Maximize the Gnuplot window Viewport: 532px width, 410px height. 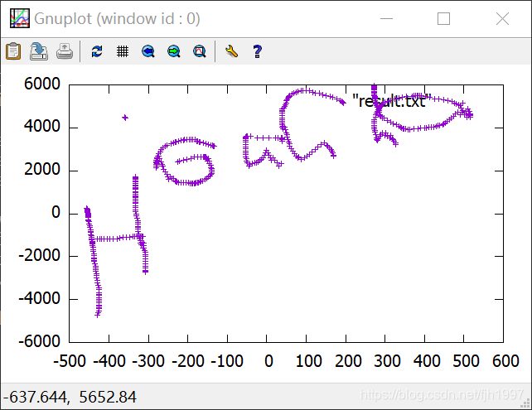[x=444, y=19]
